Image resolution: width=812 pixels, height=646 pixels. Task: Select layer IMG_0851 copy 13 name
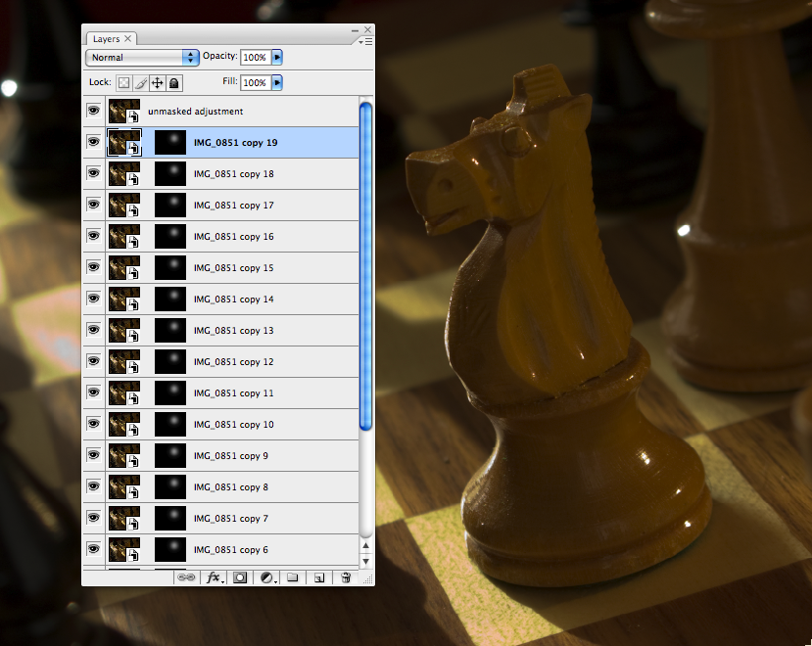tap(233, 330)
